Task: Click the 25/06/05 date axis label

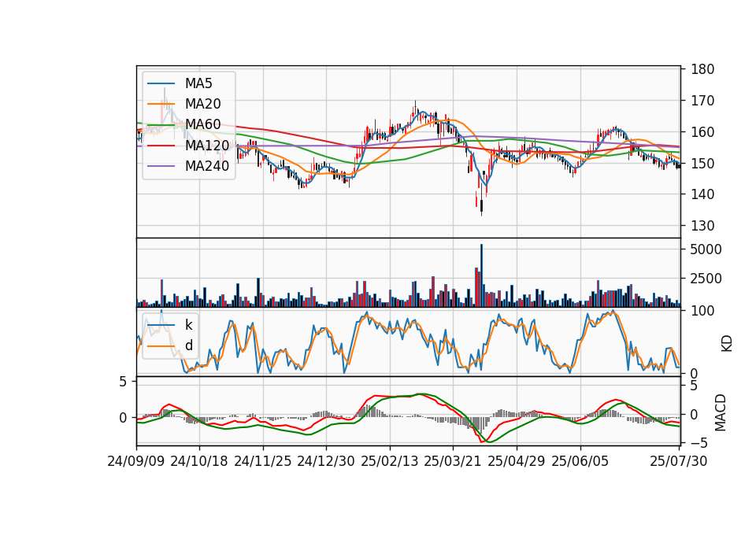Action: coord(580,461)
